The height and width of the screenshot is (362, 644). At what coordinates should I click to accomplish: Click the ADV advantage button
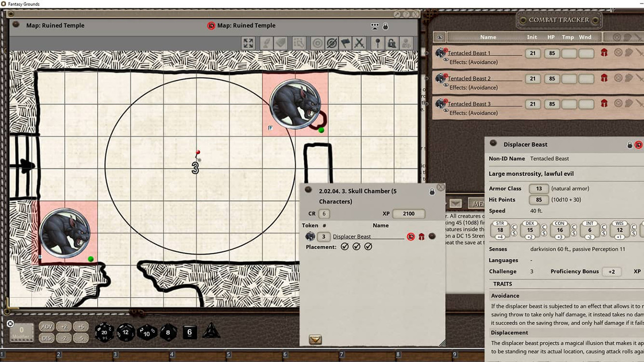(x=46, y=327)
